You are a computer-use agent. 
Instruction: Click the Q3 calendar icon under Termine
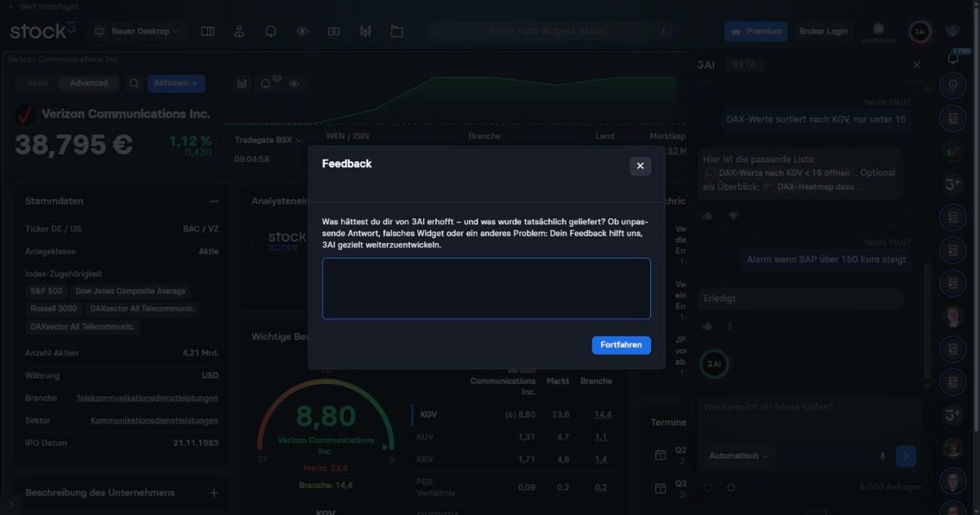point(661,489)
